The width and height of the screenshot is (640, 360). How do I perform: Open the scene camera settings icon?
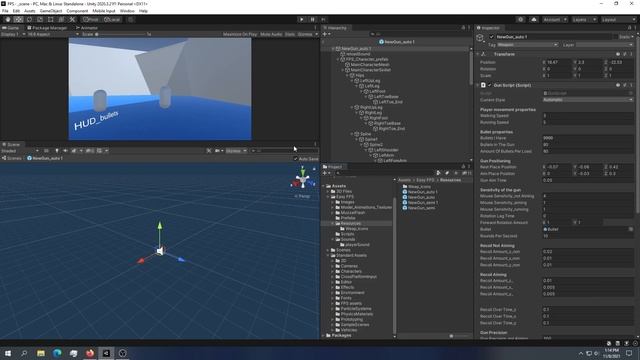coord(219,151)
